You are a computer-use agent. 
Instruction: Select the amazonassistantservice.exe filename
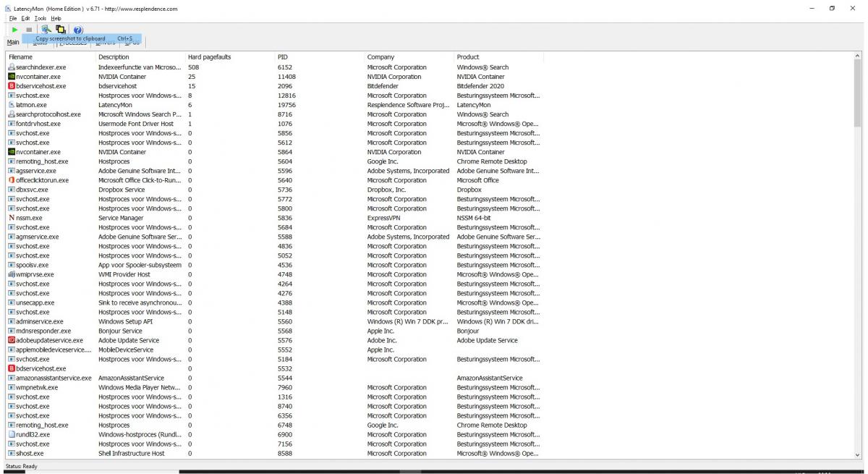coord(54,378)
